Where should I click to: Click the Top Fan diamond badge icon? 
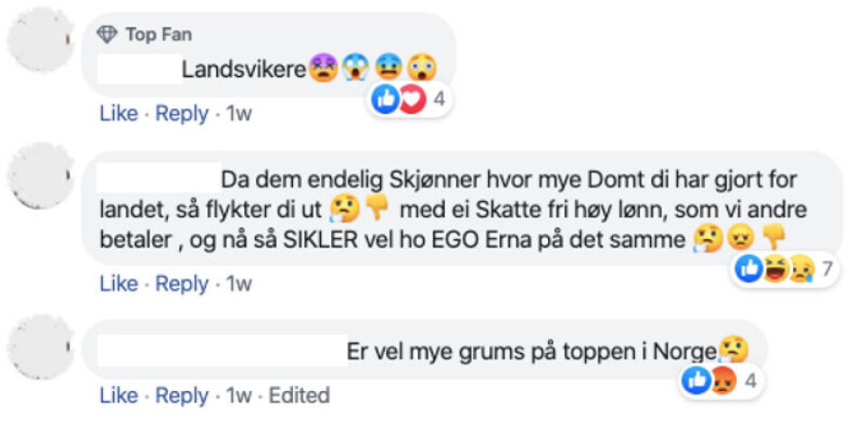(x=108, y=34)
